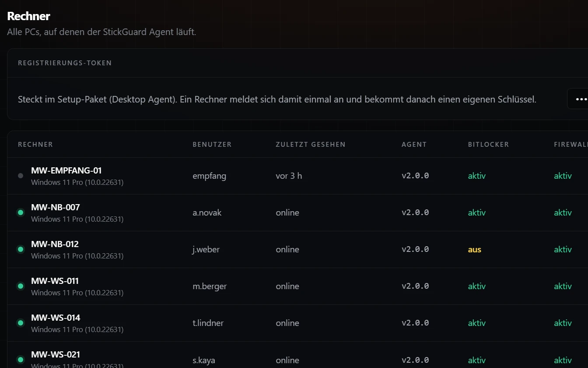Click the 'vor 3 h' last seen value
The width and height of the screenshot is (588, 368).
[x=289, y=176]
